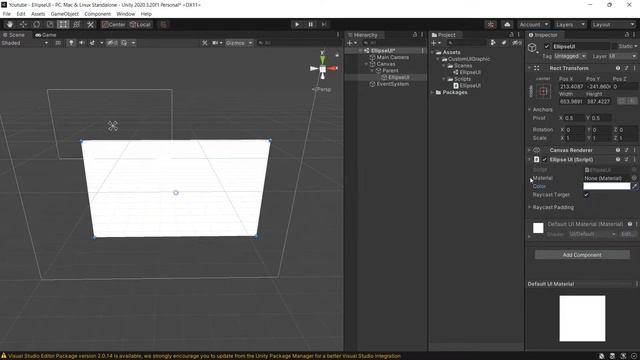This screenshot has height=360, width=640.
Task: Toggle the Static checkbox
Action: point(614,47)
